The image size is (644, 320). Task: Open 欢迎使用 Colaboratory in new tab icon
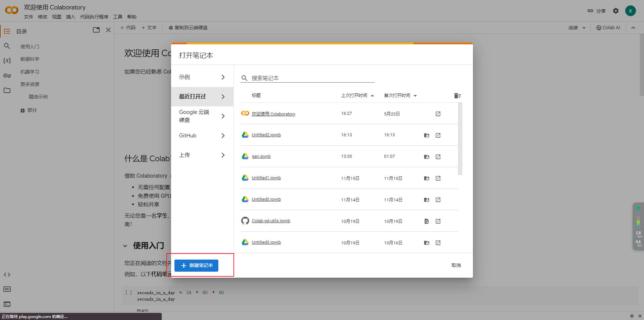tap(438, 114)
